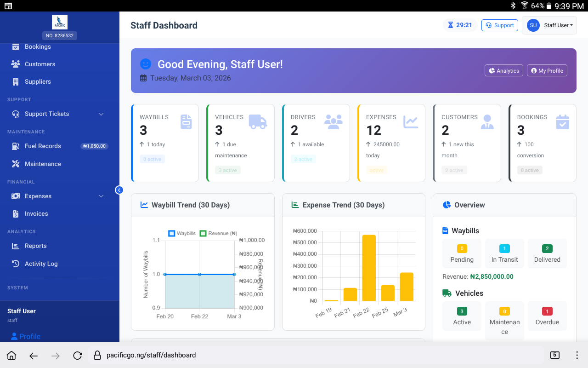Screen dimensions: 588x368
Task: Go to browser home page icon
Action: (11, 355)
